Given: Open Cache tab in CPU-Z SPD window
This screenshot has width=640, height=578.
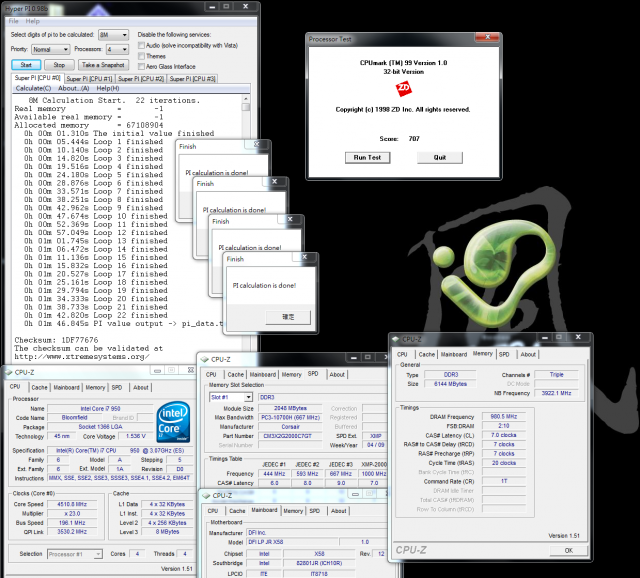Looking at the screenshot, I should (x=236, y=374).
